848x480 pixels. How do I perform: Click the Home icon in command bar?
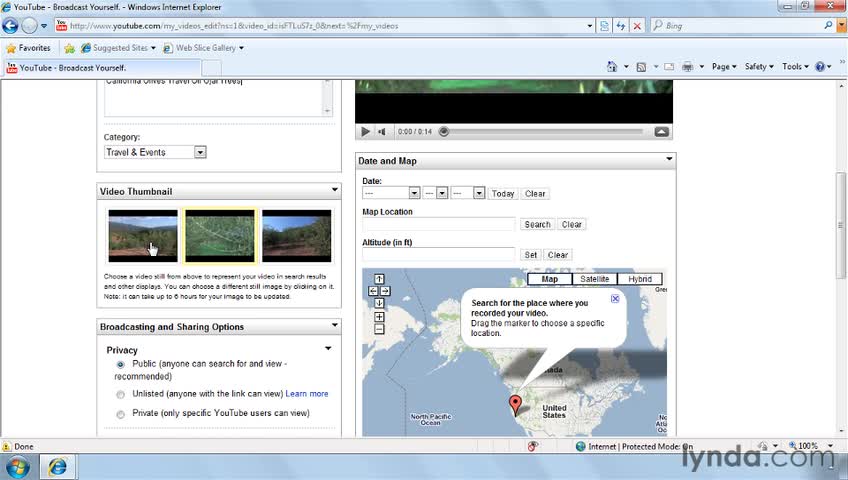pos(612,66)
